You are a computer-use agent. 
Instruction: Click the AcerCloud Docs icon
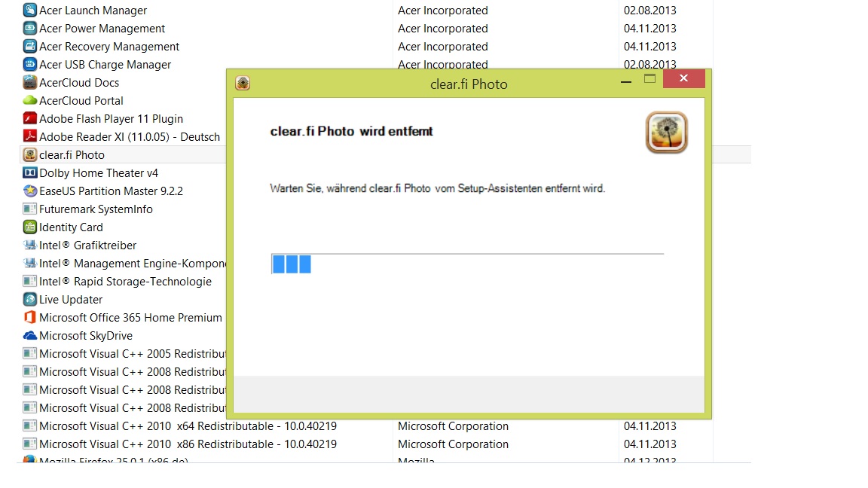pyautogui.click(x=30, y=82)
